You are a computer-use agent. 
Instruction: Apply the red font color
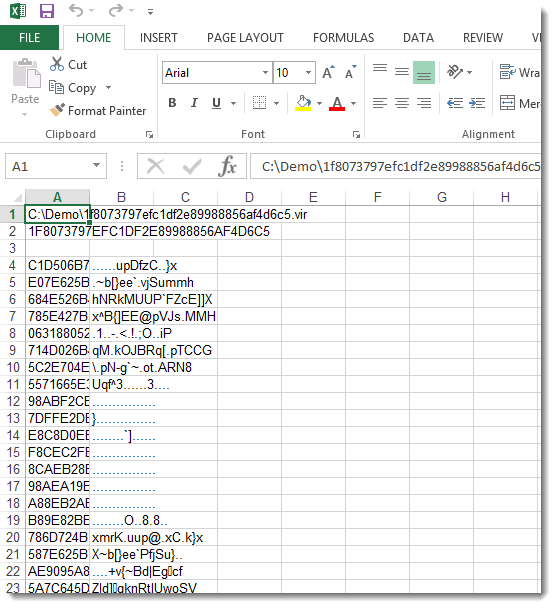pos(337,103)
